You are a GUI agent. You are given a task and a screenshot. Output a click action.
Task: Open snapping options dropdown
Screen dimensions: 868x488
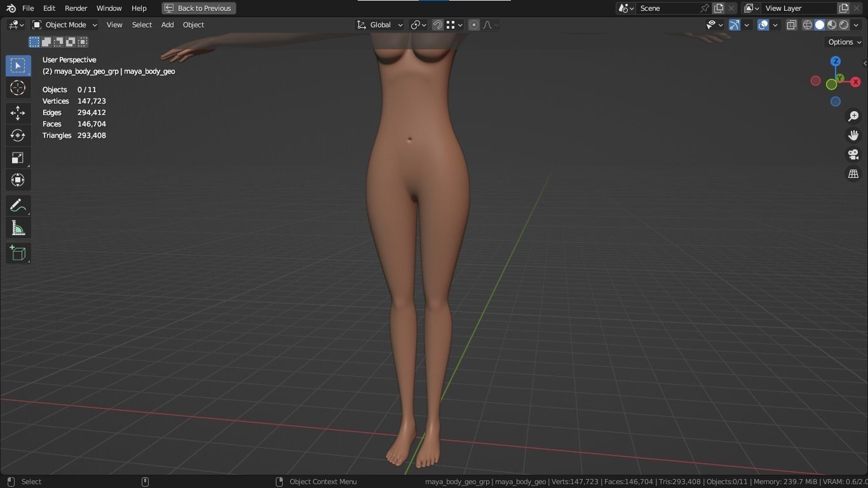tap(454, 25)
